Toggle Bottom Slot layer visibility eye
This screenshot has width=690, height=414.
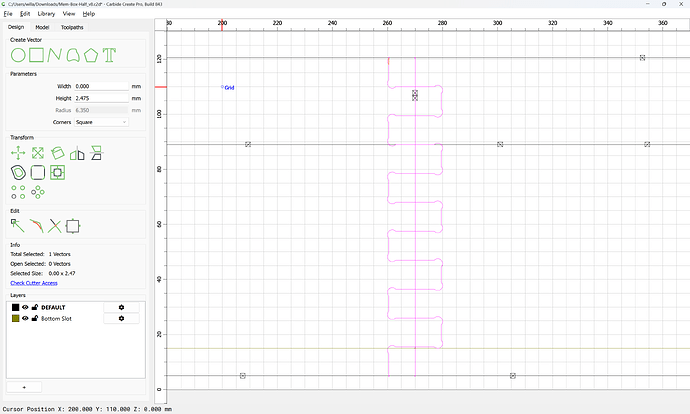pos(26,319)
